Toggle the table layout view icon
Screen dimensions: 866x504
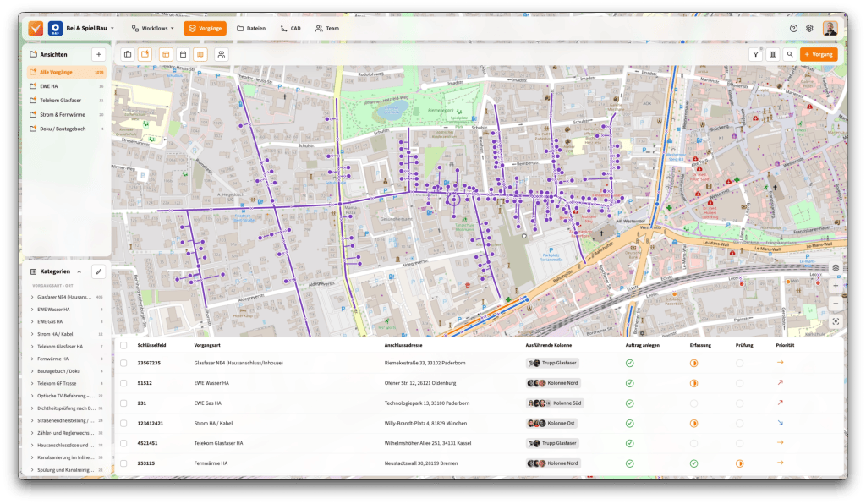click(x=166, y=54)
